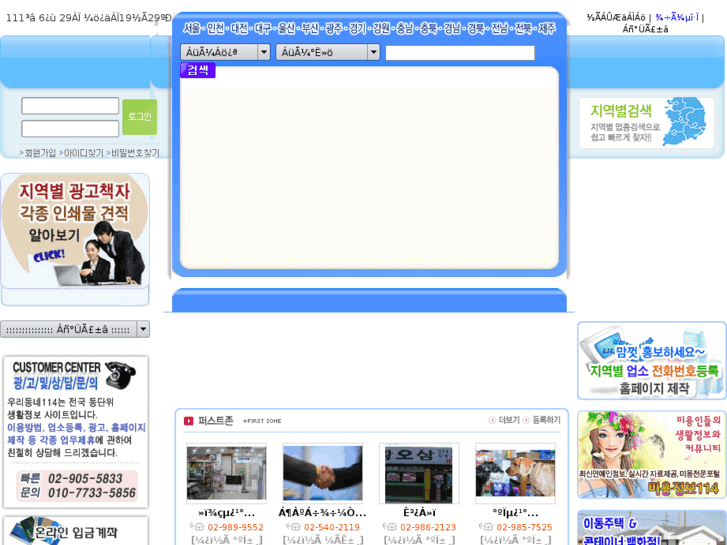Select the 서울 region tab

pos(191,29)
